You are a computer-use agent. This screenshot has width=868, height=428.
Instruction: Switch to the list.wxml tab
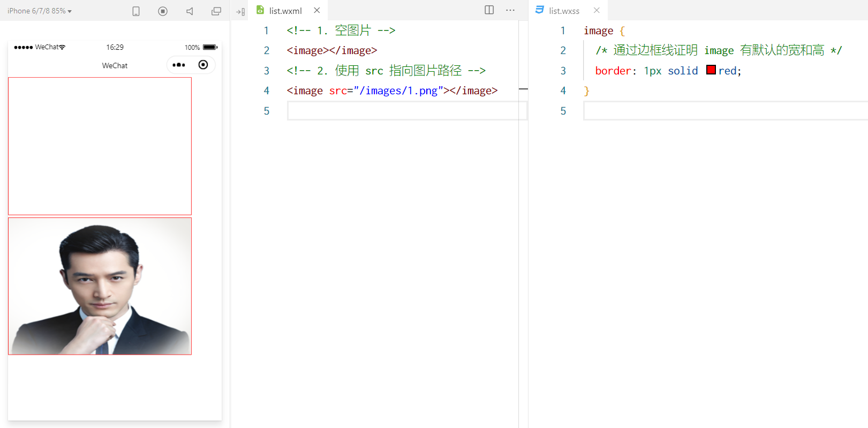[285, 11]
